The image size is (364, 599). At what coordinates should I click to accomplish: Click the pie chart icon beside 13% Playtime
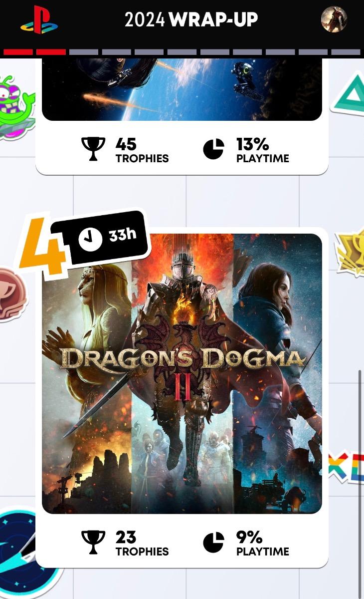pos(213,149)
